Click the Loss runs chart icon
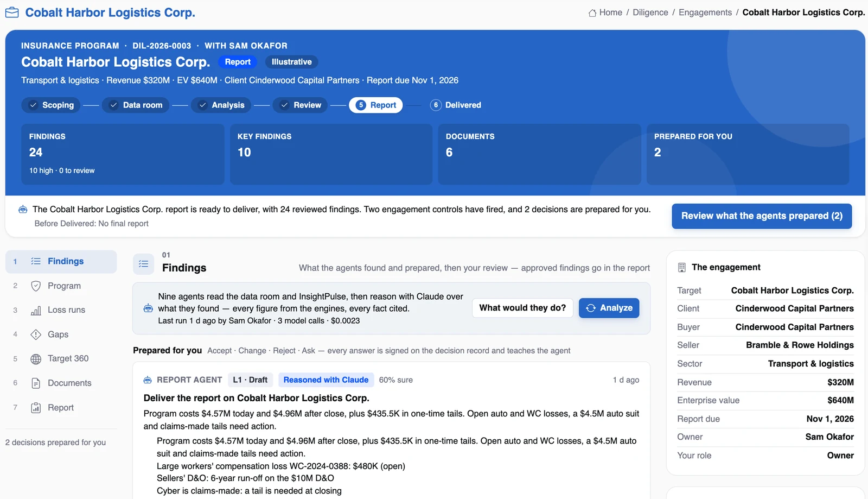The image size is (868, 499). click(36, 311)
